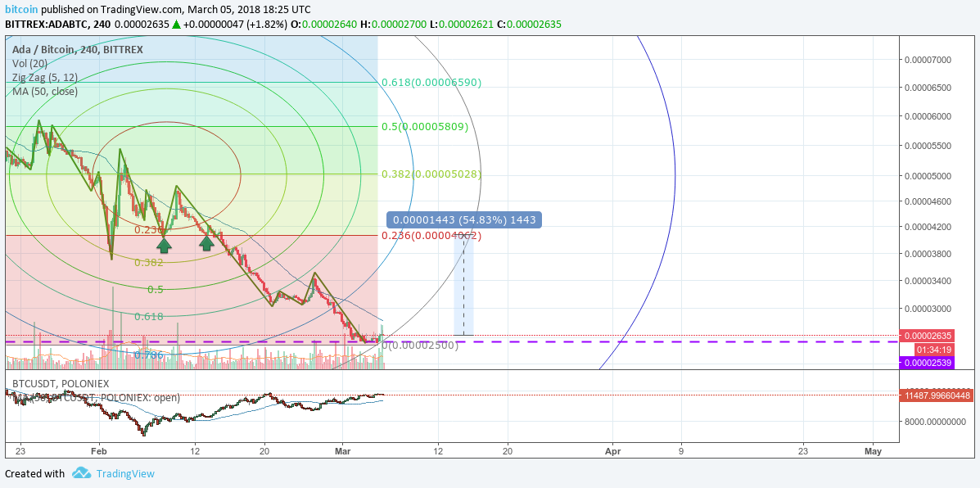Select the "+0.00000047 (+1.82%)" change value
Viewport: 980px width, 488px height.
click(236, 25)
